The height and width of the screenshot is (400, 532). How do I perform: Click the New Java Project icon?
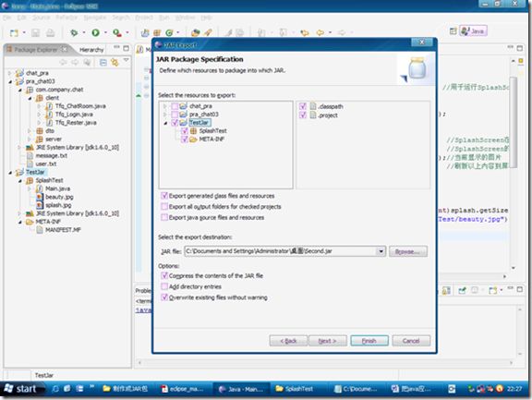tap(145, 32)
